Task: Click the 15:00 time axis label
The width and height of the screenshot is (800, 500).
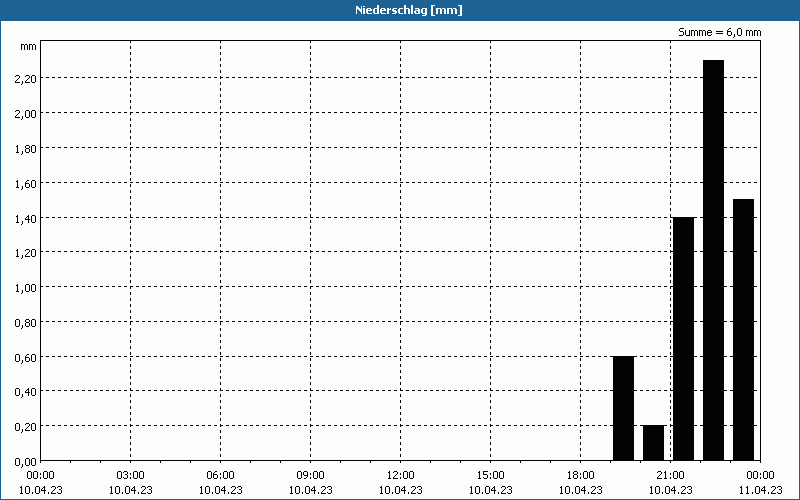Action: click(x=490, y=476)
